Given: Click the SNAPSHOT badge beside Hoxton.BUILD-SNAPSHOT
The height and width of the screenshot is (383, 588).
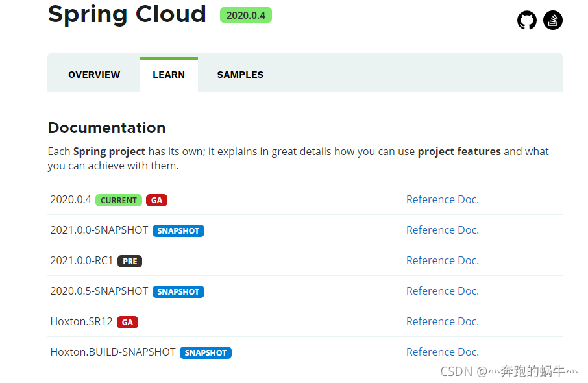Looking at the screenshot, I should click(x=206, y=352).
